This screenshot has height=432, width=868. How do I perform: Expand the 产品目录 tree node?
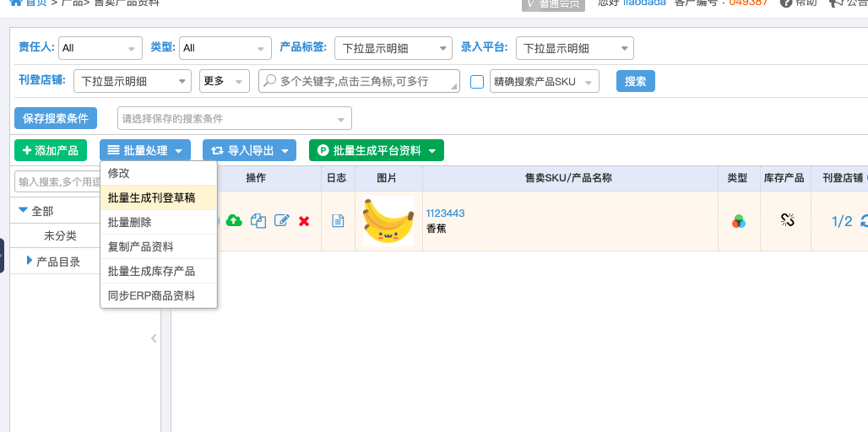tap(30, 261)
